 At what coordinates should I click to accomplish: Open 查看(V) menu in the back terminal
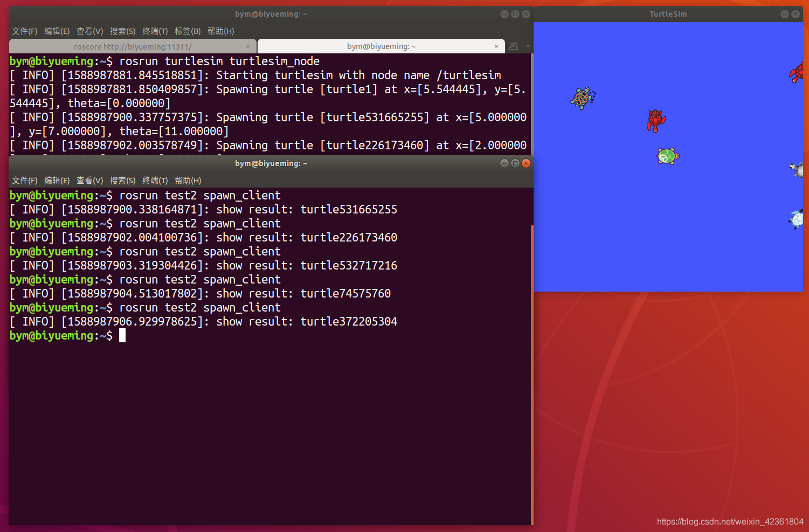coord(89,31)
